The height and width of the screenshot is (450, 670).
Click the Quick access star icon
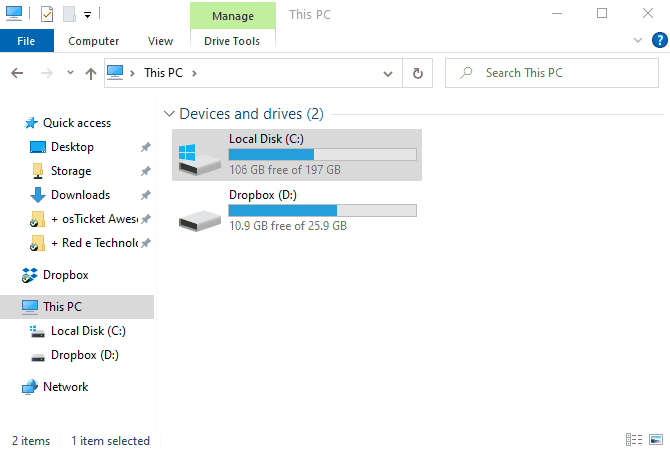click(31, 123)
